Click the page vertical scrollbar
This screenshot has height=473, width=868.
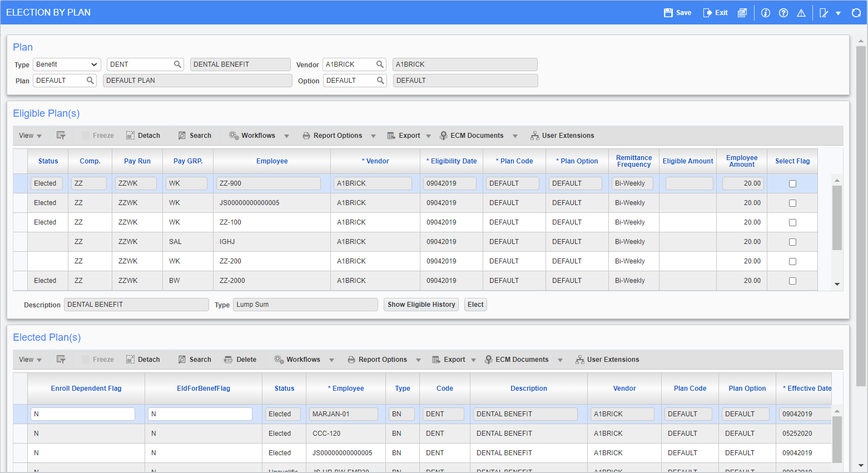(861, 216)
